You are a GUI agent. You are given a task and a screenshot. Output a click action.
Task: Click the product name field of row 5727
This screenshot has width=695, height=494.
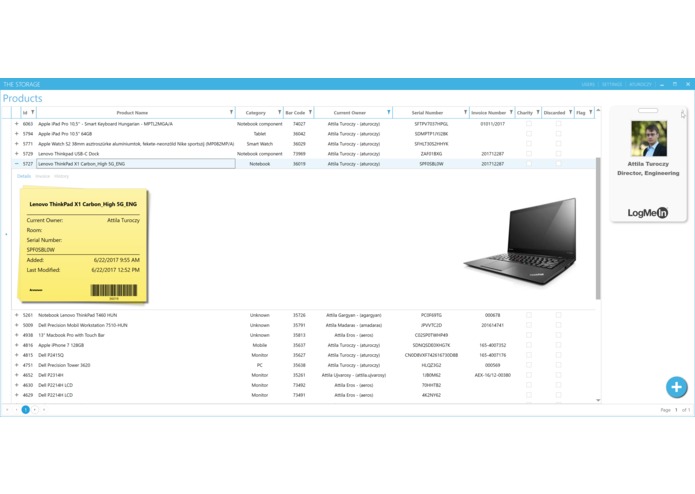pos(136,163)
